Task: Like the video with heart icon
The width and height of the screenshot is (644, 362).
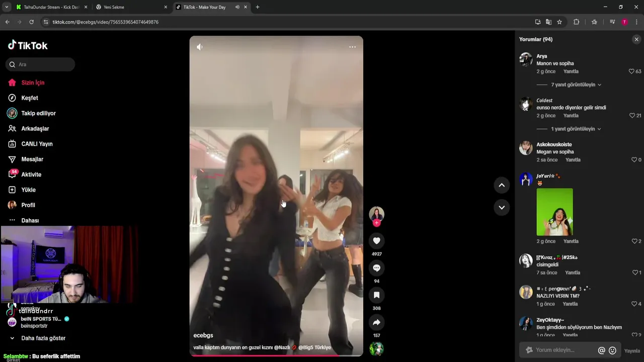Action: pyautogui.click(x=376, y=241)
